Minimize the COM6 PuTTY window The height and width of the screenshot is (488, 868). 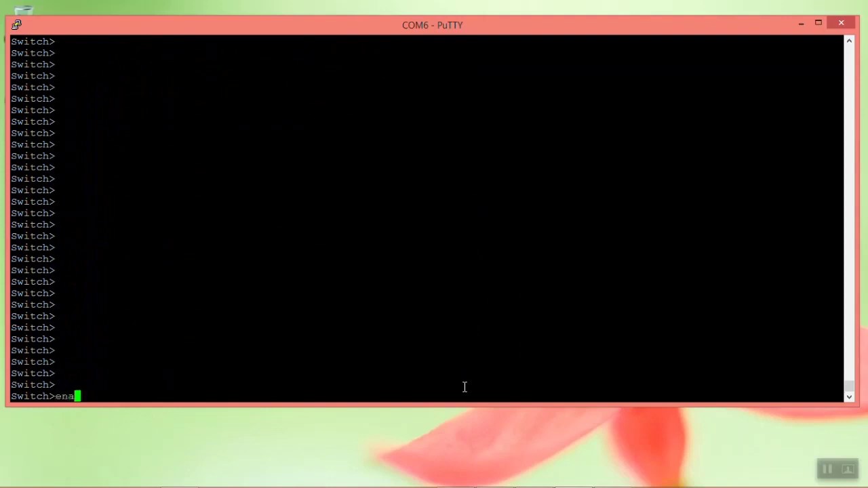click(x=801, y=24)
